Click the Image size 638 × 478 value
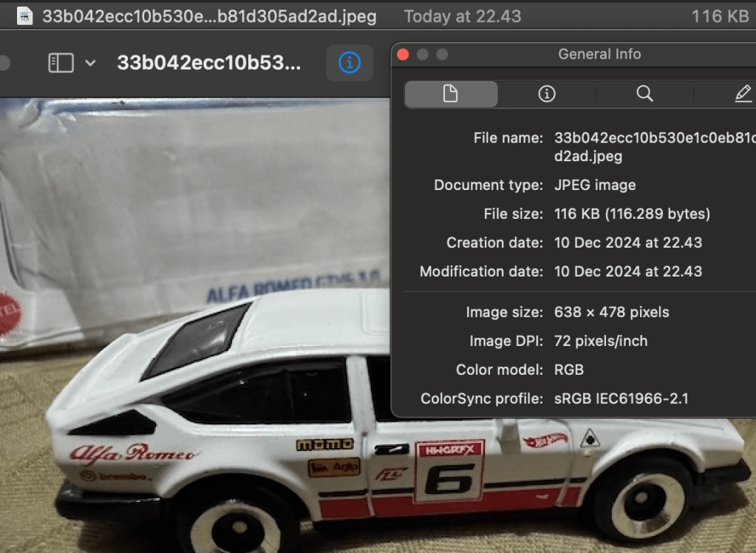Screen dimensions: 756x553 point(611,312)
